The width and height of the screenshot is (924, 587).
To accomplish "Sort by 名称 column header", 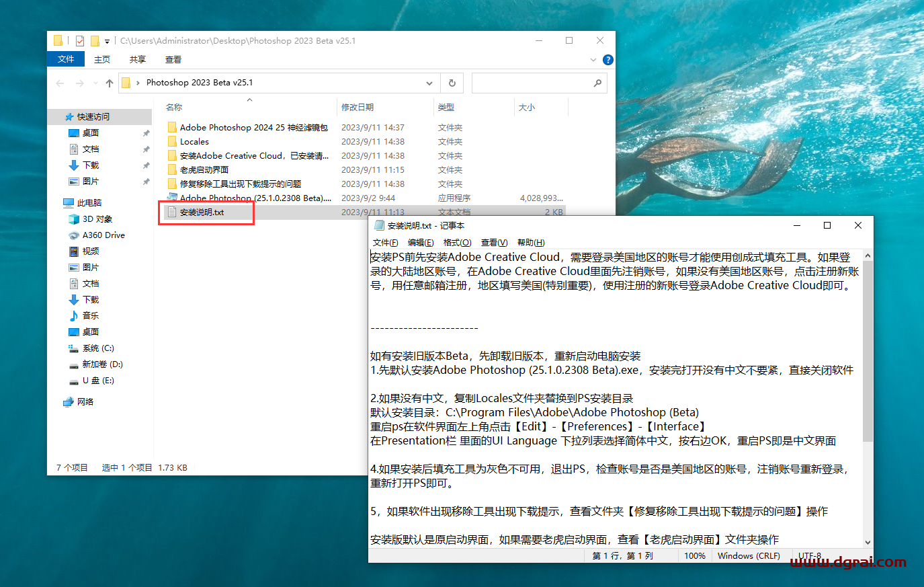I will point(174,107).
